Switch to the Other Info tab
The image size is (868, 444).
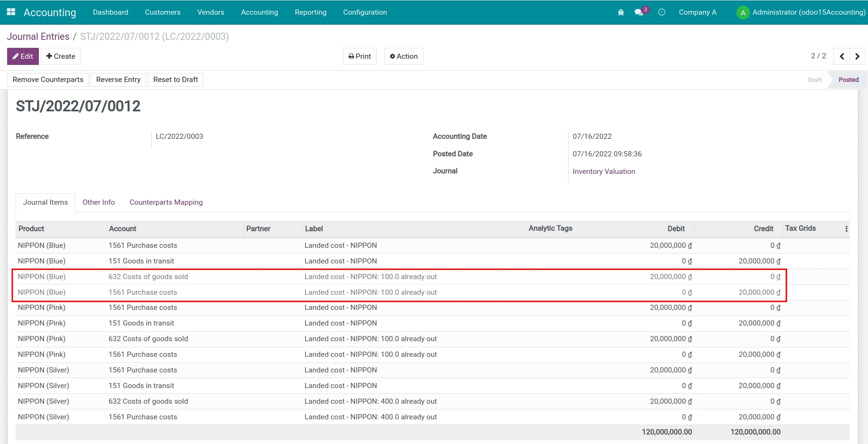point(99,202)
